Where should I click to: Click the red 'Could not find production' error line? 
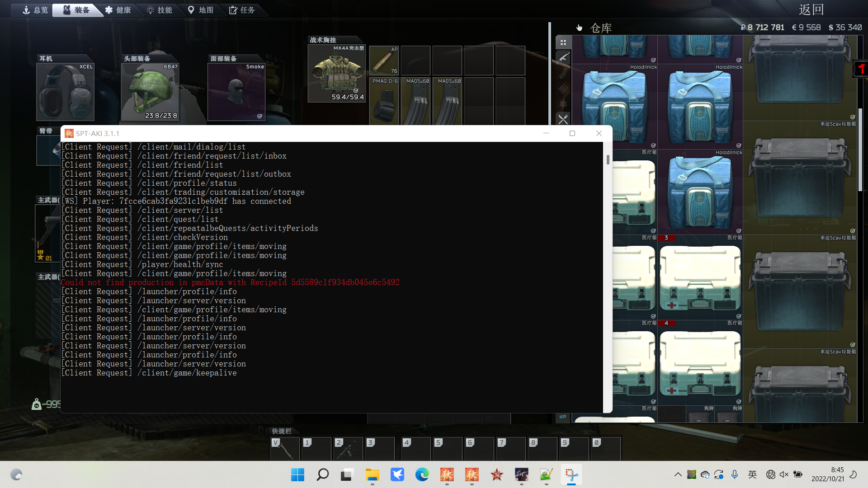(230, 282)
